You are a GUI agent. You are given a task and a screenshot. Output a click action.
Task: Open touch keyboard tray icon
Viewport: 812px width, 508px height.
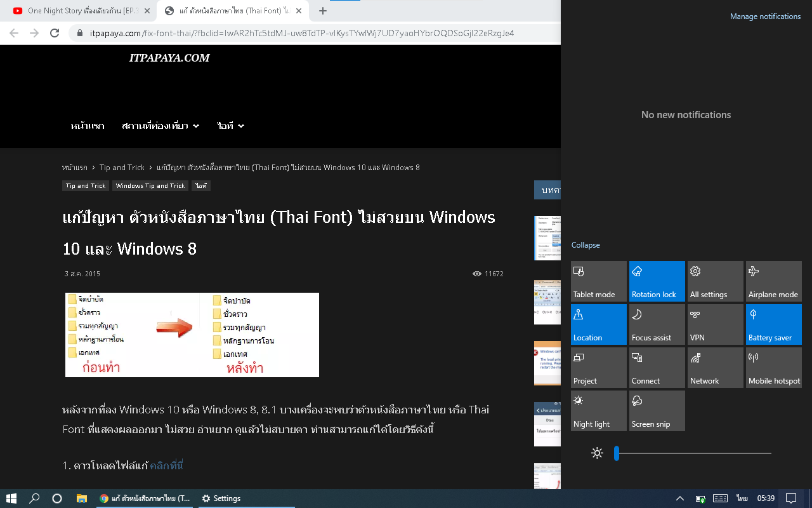pyautogui.click(x=720, y=498)
